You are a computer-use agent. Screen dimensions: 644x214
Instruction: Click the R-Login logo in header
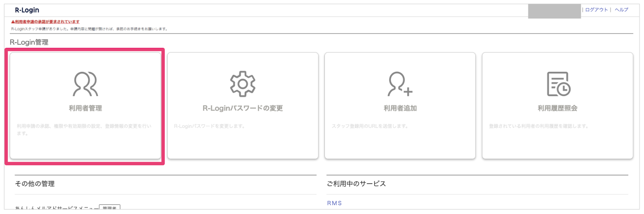point(27,10)
